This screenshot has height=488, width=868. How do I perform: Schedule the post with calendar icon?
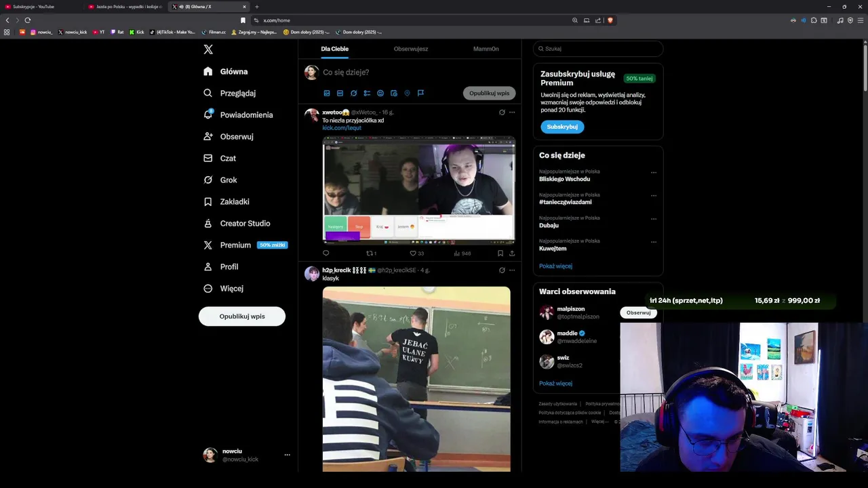pos(394,93)
